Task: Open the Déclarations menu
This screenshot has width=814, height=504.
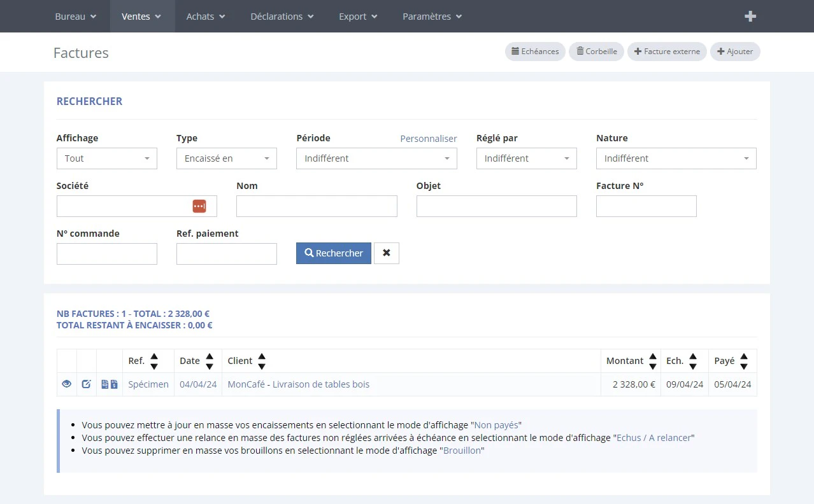Action: tap(282, 17)
